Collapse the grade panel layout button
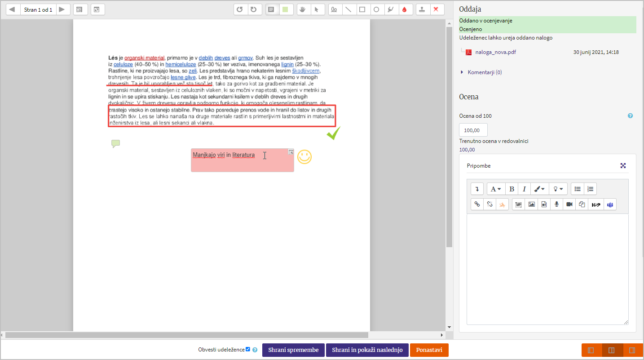 point(632,350)
